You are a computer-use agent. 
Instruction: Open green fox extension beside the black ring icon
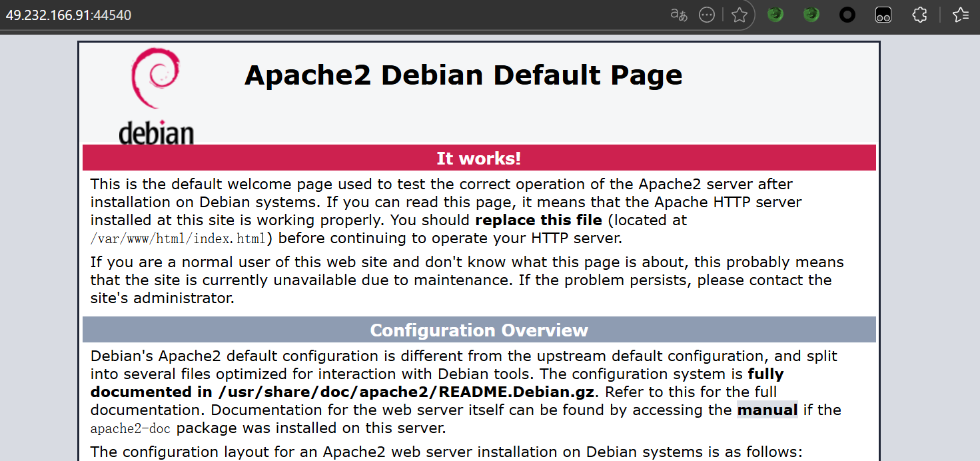point(811,15)
